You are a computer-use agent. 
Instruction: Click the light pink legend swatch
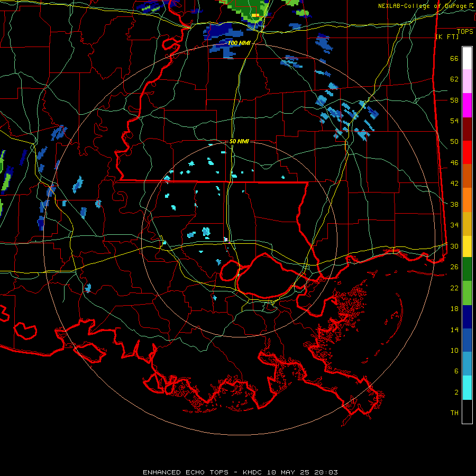coord(467,81)
